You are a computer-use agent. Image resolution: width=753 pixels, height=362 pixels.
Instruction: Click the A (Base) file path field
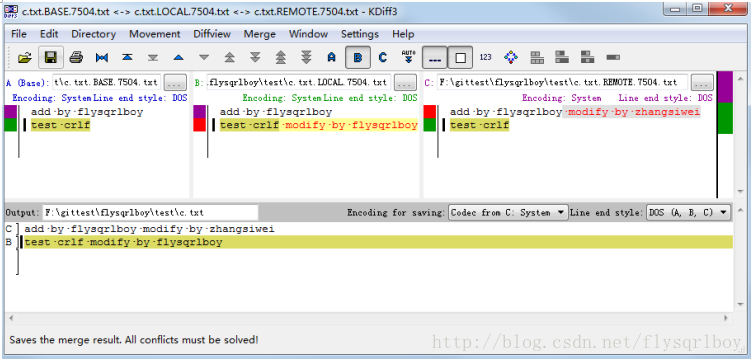coord(107,83)
